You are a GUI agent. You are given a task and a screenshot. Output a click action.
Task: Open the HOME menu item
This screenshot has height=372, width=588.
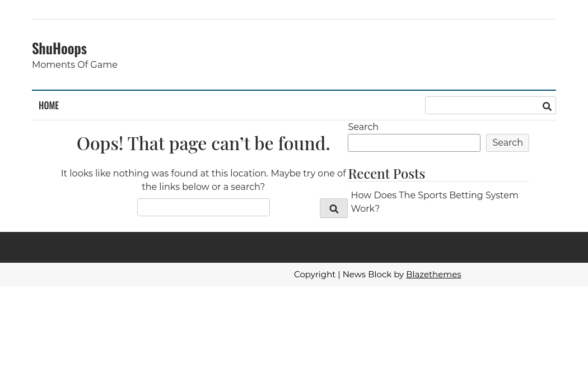point(49,105)
